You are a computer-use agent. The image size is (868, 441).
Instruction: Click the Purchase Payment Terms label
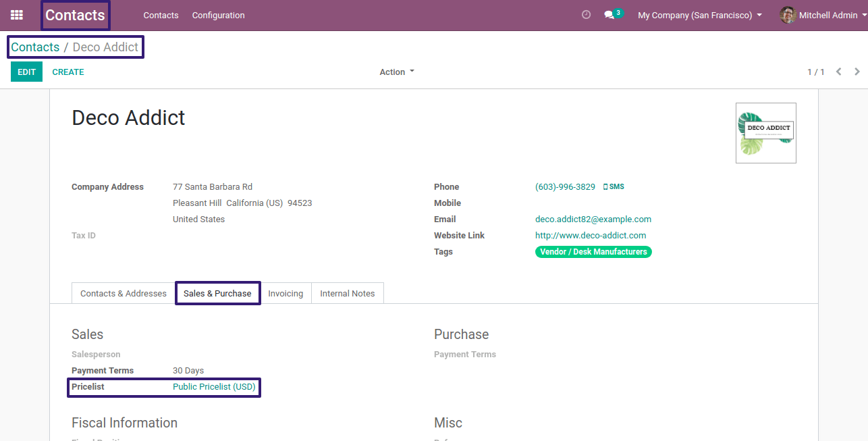point(465,354)
